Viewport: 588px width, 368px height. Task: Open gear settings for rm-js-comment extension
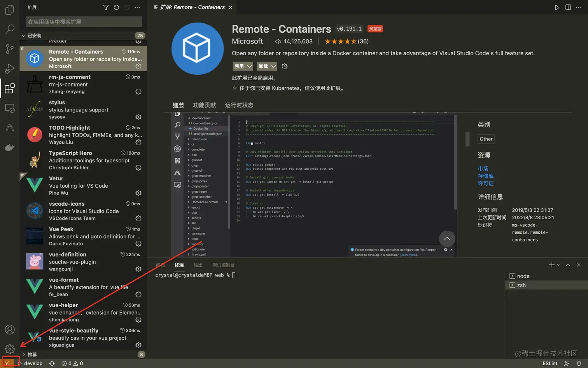(x=138, y=92)
